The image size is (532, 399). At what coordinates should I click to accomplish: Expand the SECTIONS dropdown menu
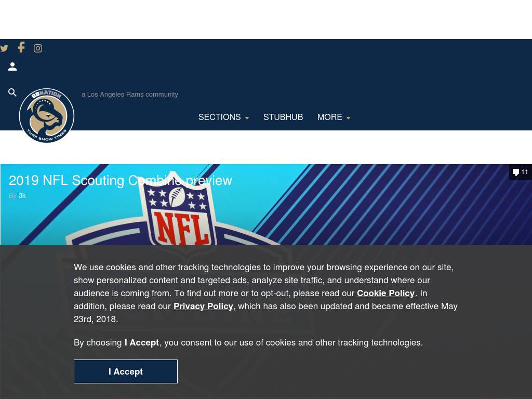219,117
